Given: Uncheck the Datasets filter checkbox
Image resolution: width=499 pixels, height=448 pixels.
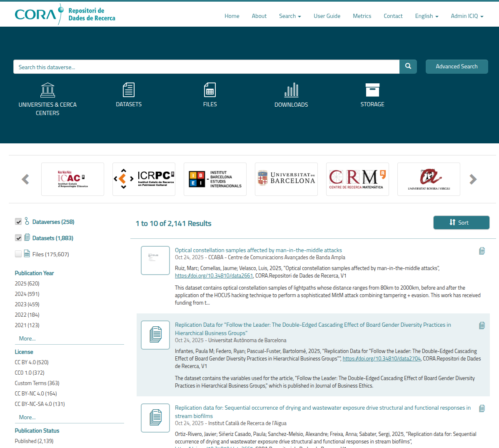Looking at the screenshot, I should pyautogui.click(x=18, y=238).
